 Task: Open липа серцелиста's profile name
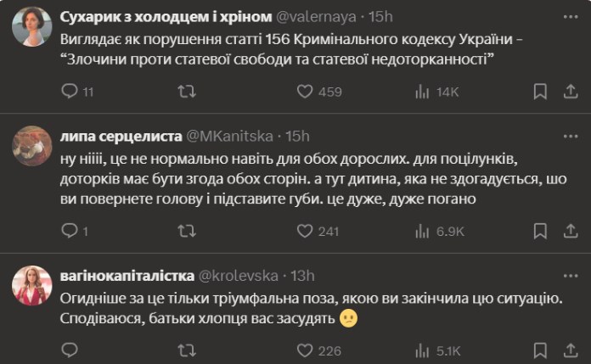click(120, 136)
